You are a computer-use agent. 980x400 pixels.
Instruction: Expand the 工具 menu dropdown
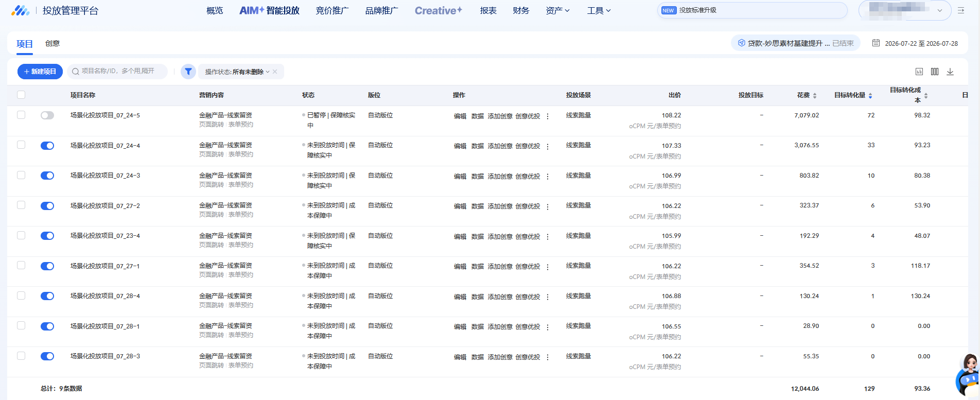[x=599, y=10]
